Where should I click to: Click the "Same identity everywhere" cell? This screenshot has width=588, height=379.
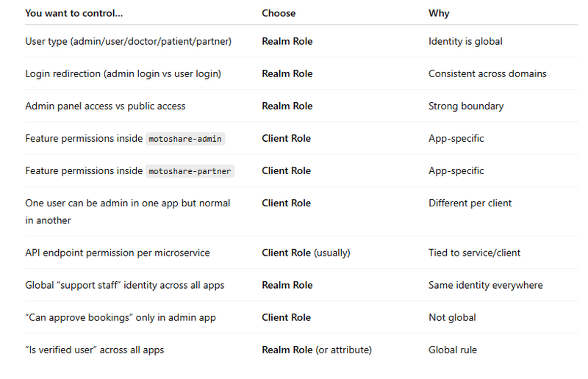click(486, 285)
